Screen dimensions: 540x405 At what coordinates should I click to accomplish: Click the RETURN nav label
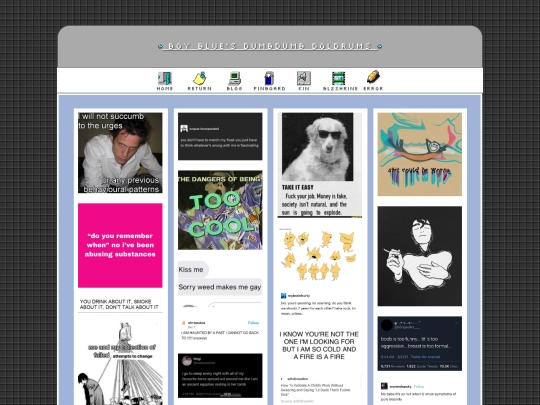(199, 89)
